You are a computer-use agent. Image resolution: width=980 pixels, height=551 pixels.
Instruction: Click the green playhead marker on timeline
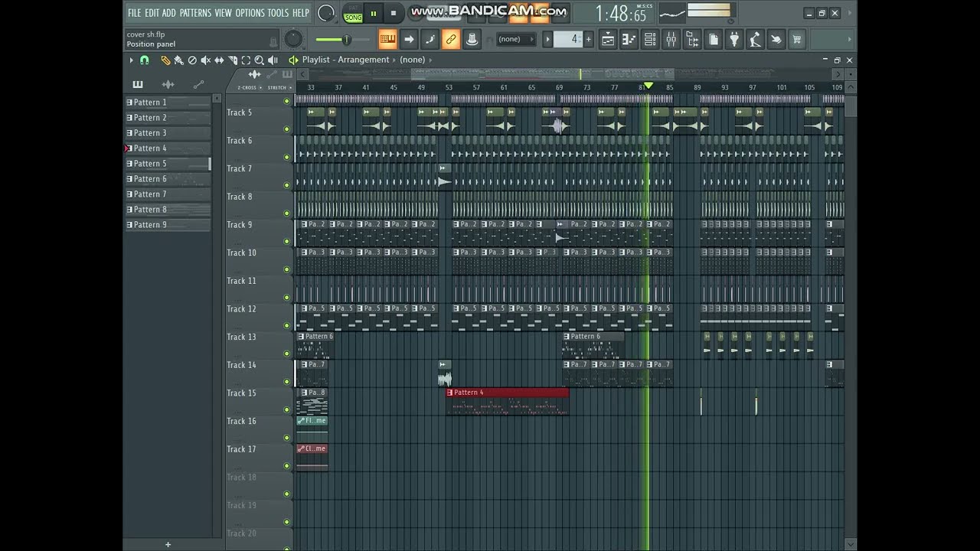coord(648,86)
